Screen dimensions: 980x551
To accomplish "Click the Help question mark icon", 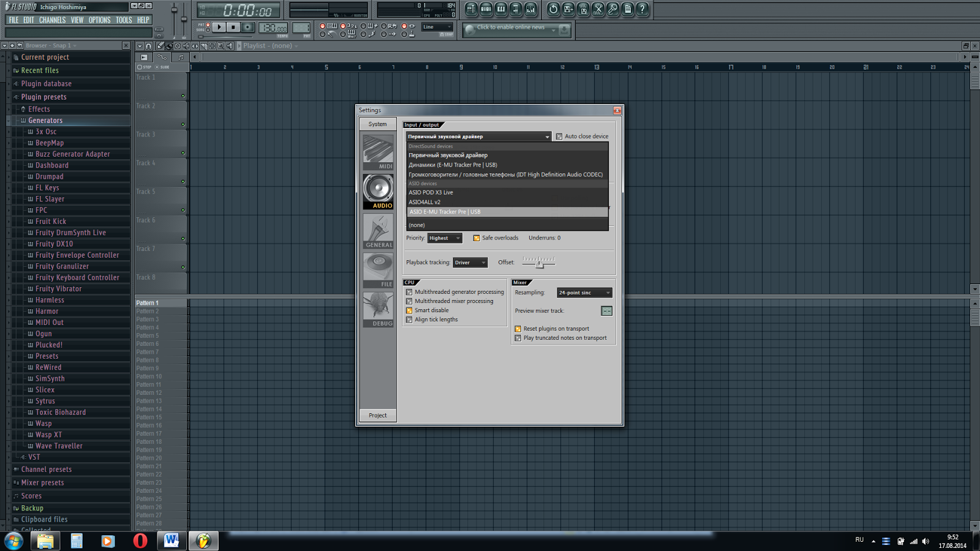I will pyautogui.click(x=641, y=10).
